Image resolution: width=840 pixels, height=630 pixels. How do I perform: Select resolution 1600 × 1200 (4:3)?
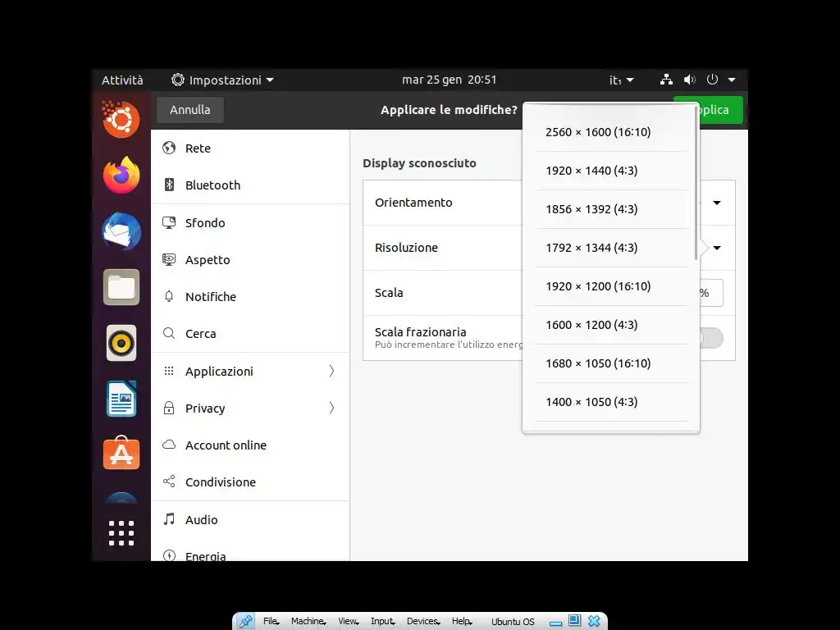coord(611,325)
